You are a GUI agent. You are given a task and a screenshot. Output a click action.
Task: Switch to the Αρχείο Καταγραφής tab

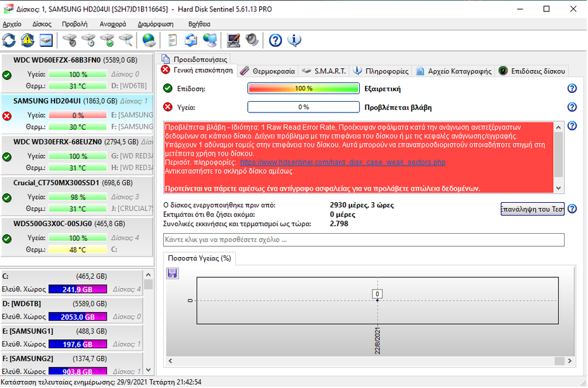454,71
